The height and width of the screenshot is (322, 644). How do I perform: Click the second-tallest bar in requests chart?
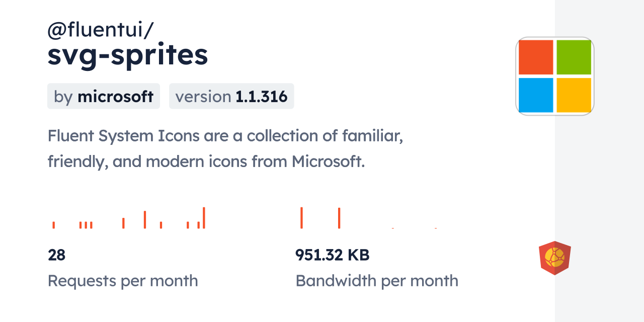145,220
